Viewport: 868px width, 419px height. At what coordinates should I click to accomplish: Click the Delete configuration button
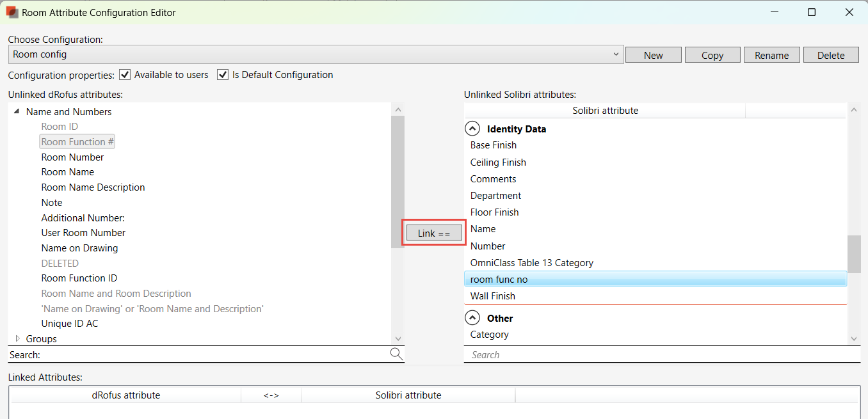point(831,55)
